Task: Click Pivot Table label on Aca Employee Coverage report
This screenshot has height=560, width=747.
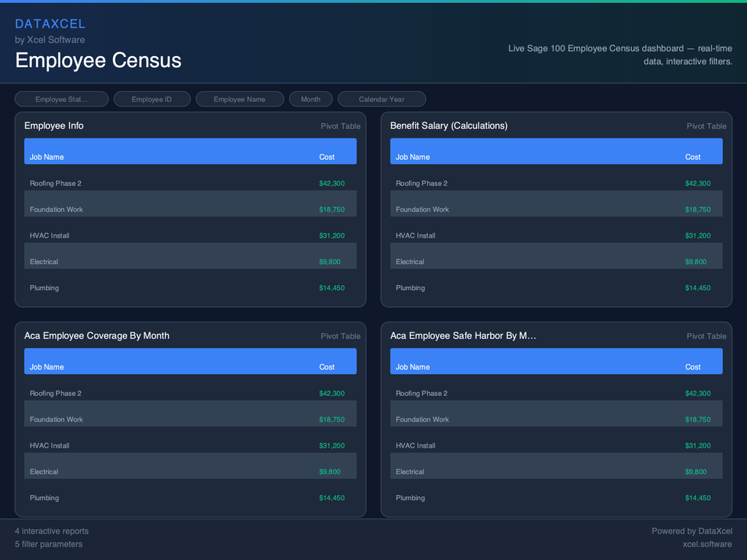Action: point(340,336)
